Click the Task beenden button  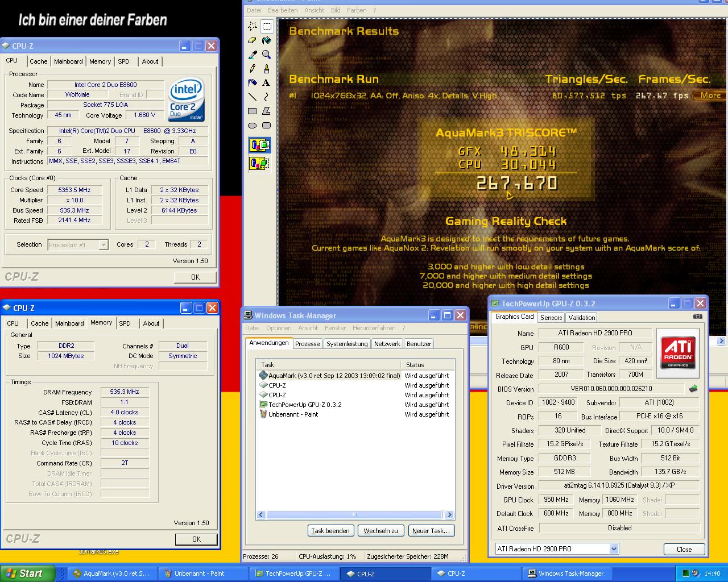[330, 531]
